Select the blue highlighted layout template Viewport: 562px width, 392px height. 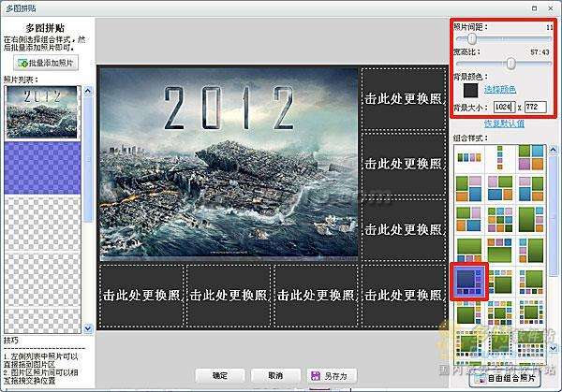[469, 282]
